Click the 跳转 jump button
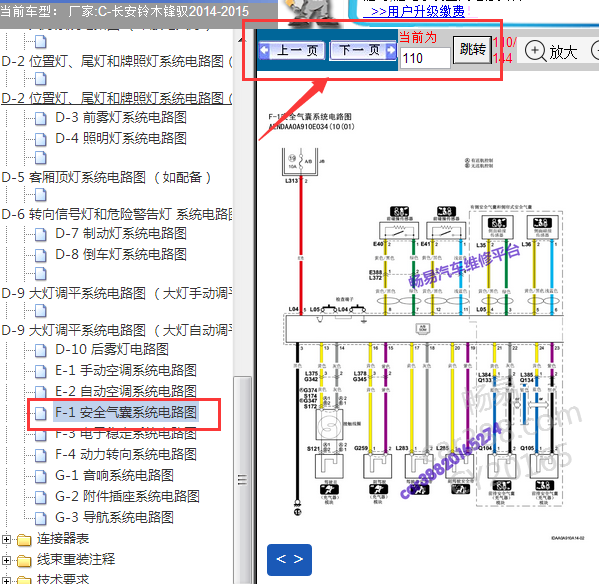The width and height of the screenshot is (599, 584). coord(472,50)
